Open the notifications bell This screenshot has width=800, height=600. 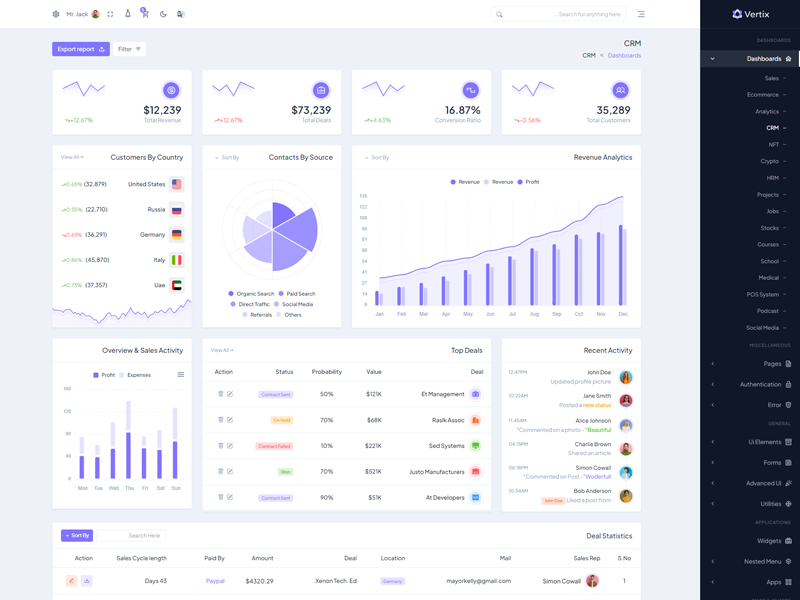(x=128, y=14)
